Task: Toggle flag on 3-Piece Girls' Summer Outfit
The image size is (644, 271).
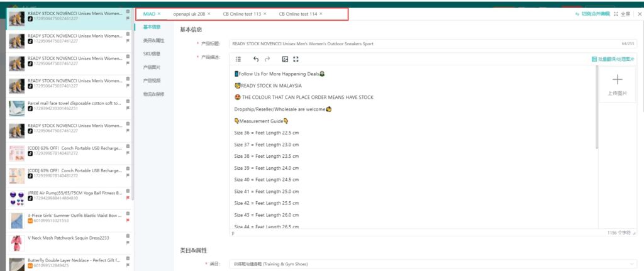Action: (x=128, y=221)
